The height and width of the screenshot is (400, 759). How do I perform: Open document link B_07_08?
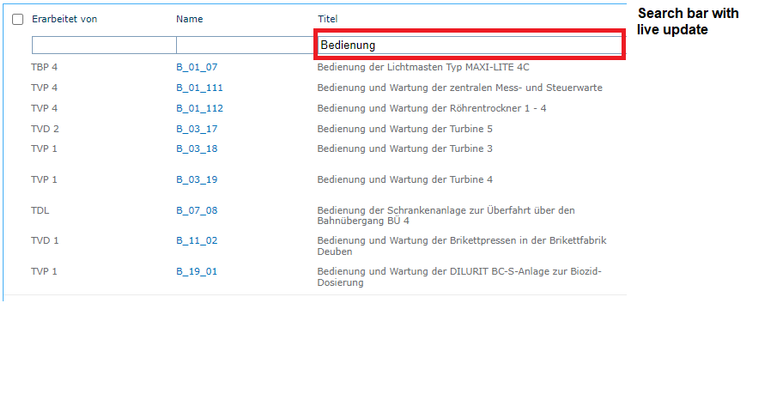(197, 211)
